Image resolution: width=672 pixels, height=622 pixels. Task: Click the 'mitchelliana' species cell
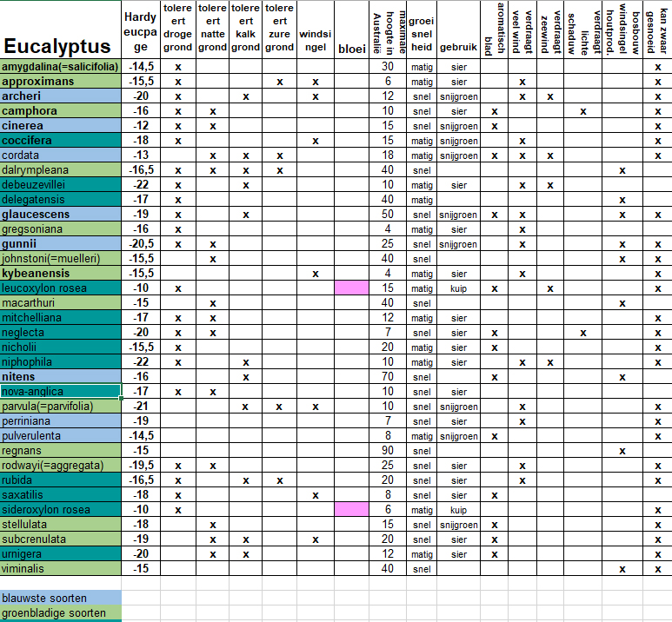coord(61,318)
